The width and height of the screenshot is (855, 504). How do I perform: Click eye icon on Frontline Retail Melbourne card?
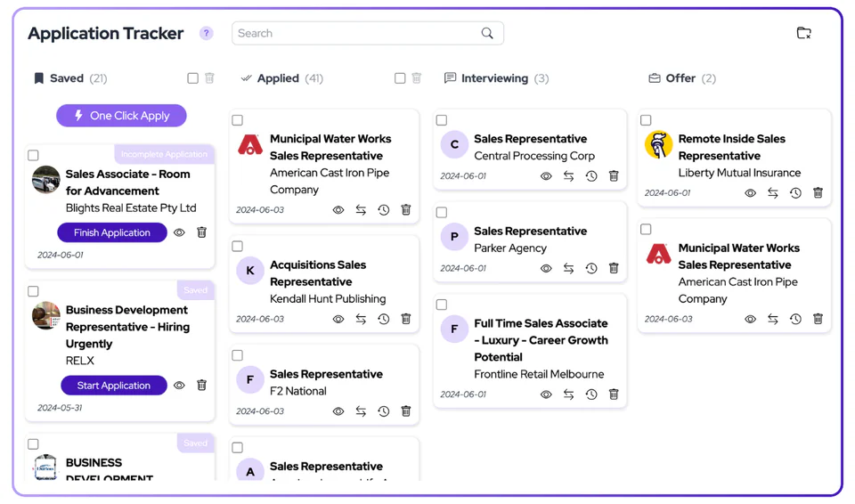coord(546,394)
